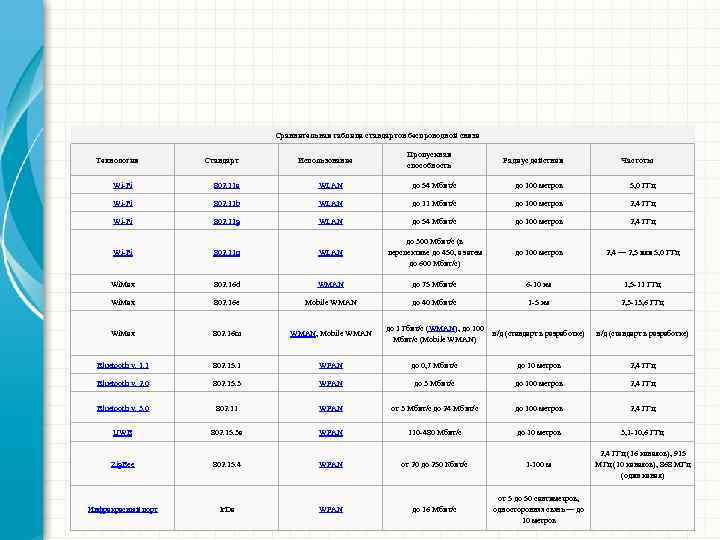
Task: Click the WMAN link inside the 1 Гбит/с cell
Action: 442,328
